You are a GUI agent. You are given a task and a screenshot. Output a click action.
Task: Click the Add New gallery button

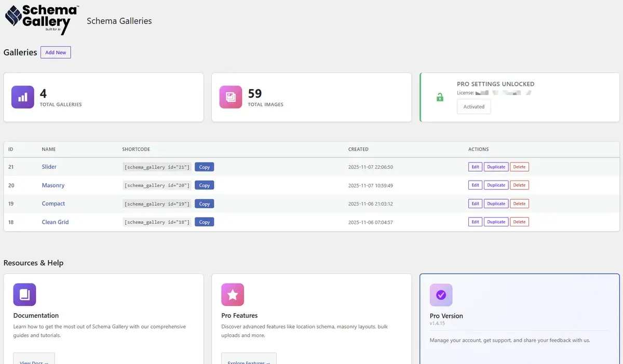point(56,52)
